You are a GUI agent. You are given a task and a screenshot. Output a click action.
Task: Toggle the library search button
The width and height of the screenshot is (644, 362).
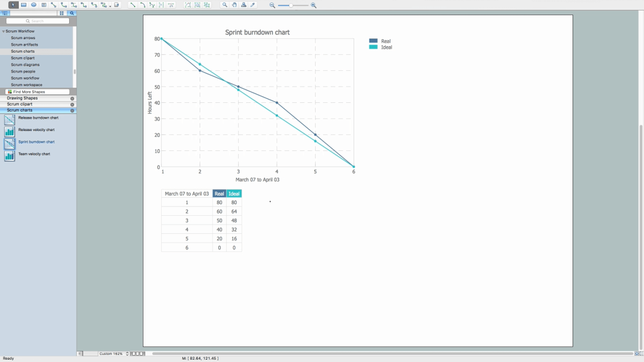click(x=72, y=13)
